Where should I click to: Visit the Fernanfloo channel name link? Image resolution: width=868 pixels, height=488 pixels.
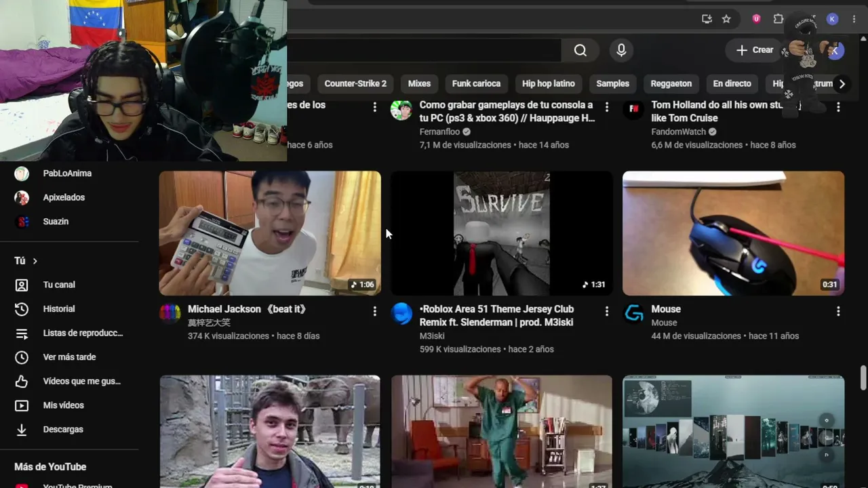point(441,131)
